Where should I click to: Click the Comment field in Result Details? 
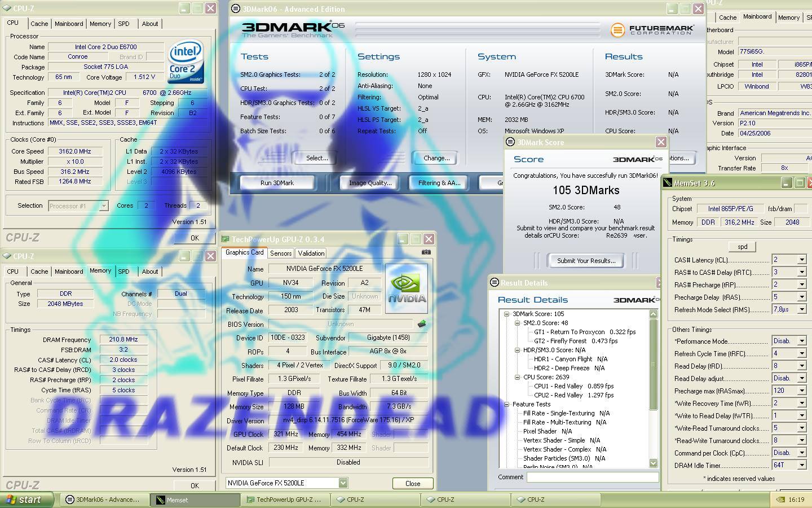tap(593, 477)
